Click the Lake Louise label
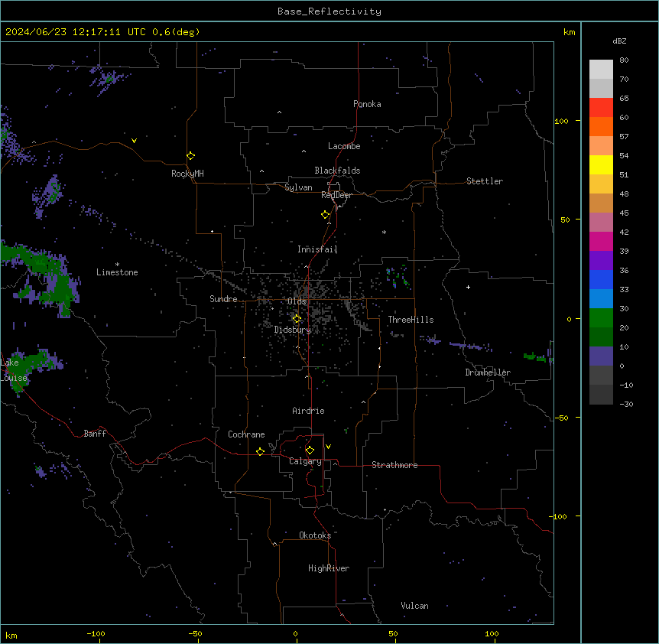The height and width of the screenshot is (644, 659). pos(12,370)
